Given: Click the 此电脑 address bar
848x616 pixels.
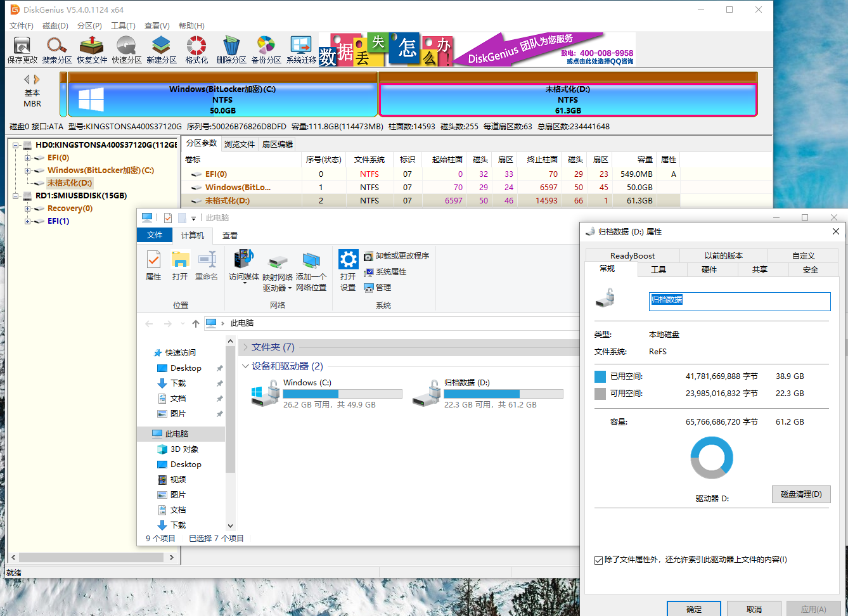Looking at the screenshot, I should coord(393,323).
